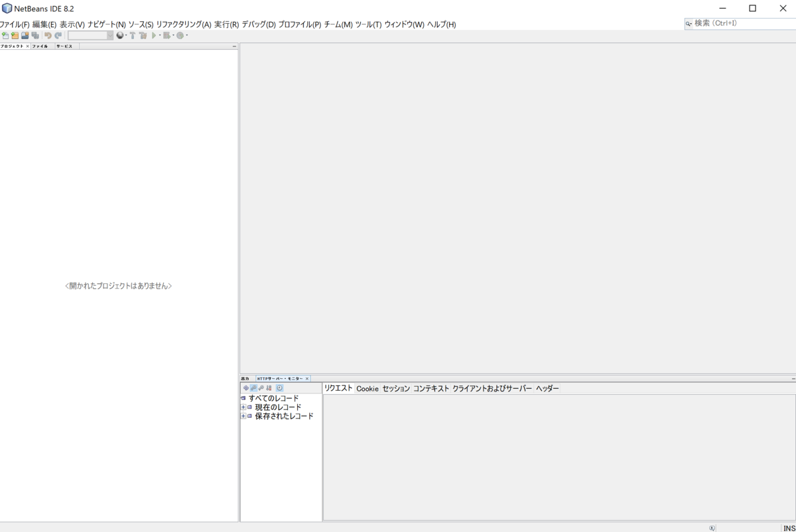Close the HTTPサーバー・モニター tab

(x=307, y=379)
